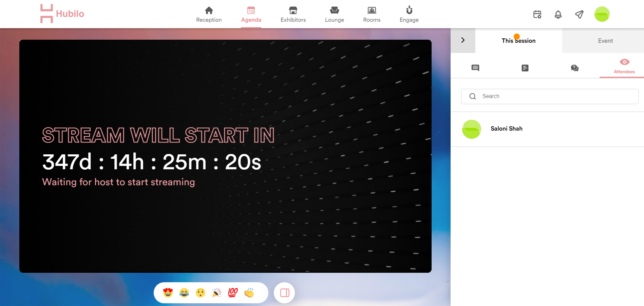Viewport: 644px width, 306px height.
Task: Open notifications bell
Action: pos(558,14)
